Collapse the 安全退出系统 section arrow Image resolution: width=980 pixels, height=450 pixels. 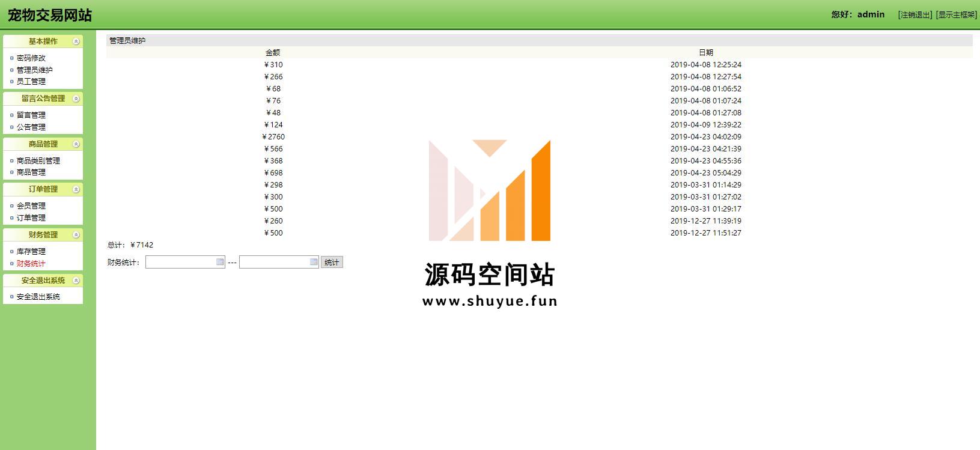point(76,281)
